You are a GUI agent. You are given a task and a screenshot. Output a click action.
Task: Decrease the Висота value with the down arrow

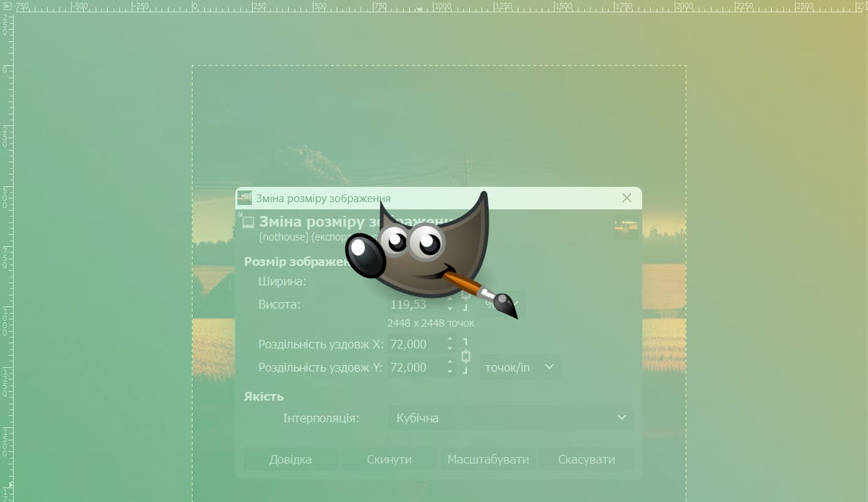click(x=450, y=309)
